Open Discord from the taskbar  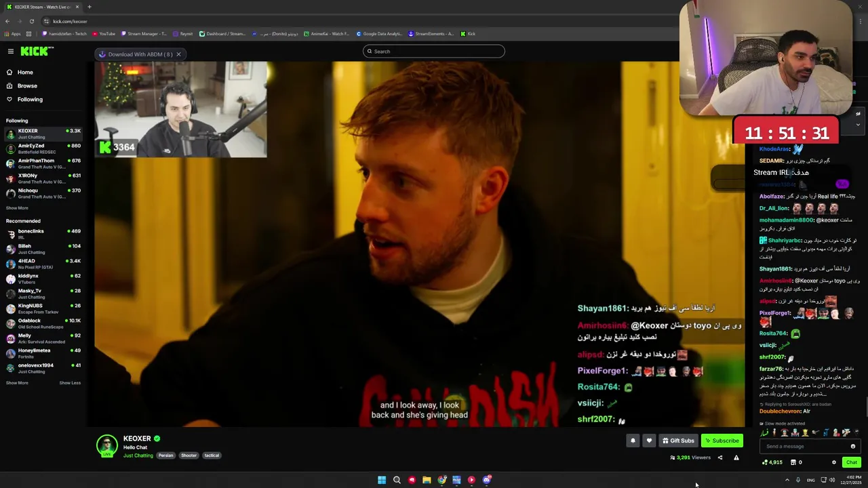point(486,480)
